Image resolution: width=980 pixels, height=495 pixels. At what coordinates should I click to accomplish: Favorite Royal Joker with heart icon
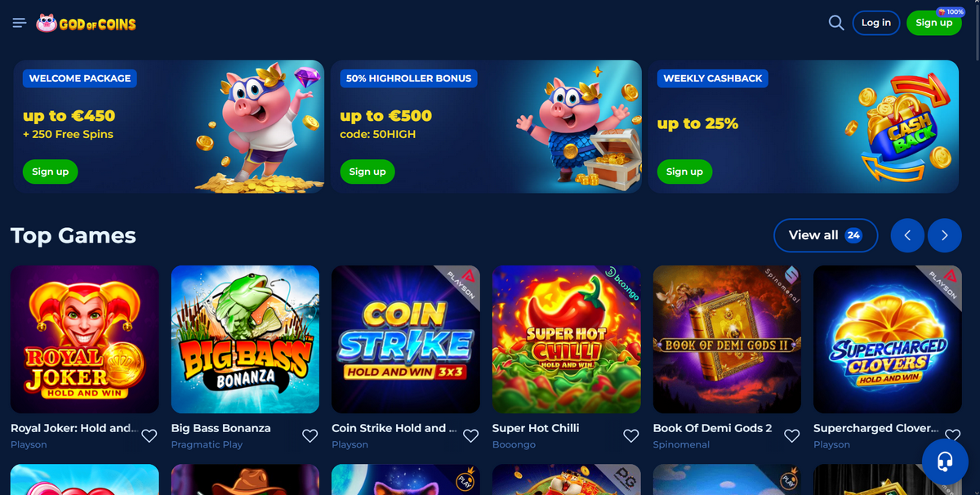[x=149, y=436]
